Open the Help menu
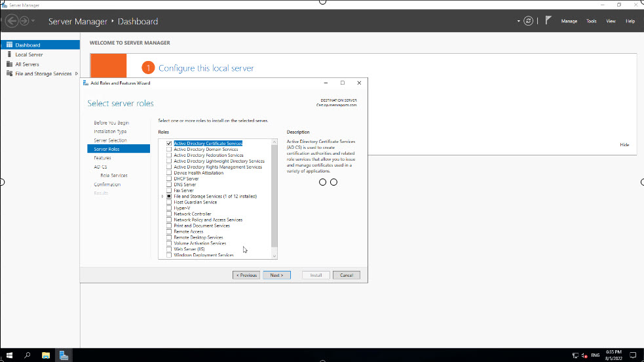The width and height of the screenshot is (644, 362). (x=630, y=21)
